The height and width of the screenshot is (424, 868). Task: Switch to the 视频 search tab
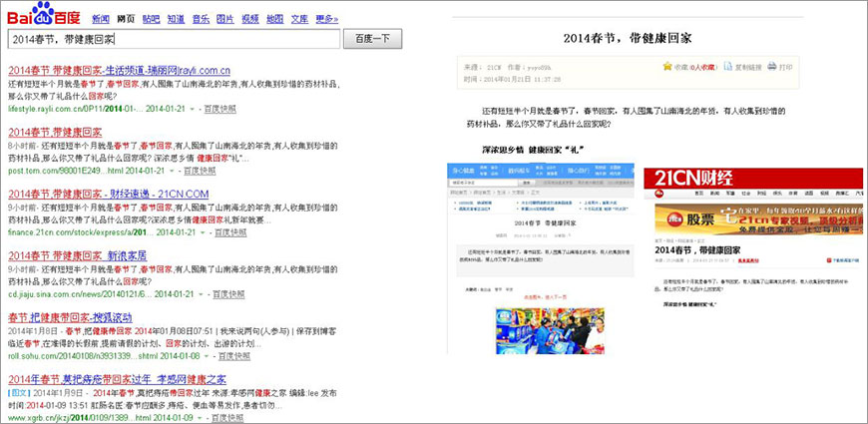click(x=249, y=19)
